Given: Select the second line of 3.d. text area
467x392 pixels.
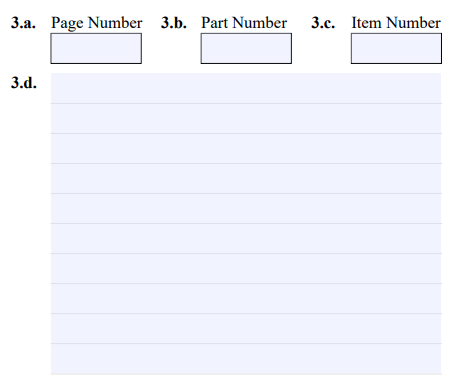Looking at the screenshot, I should click(246, 118).
